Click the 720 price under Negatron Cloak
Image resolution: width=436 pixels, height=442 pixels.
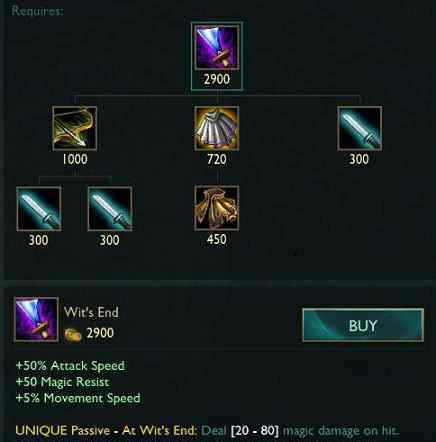point(217,159)
